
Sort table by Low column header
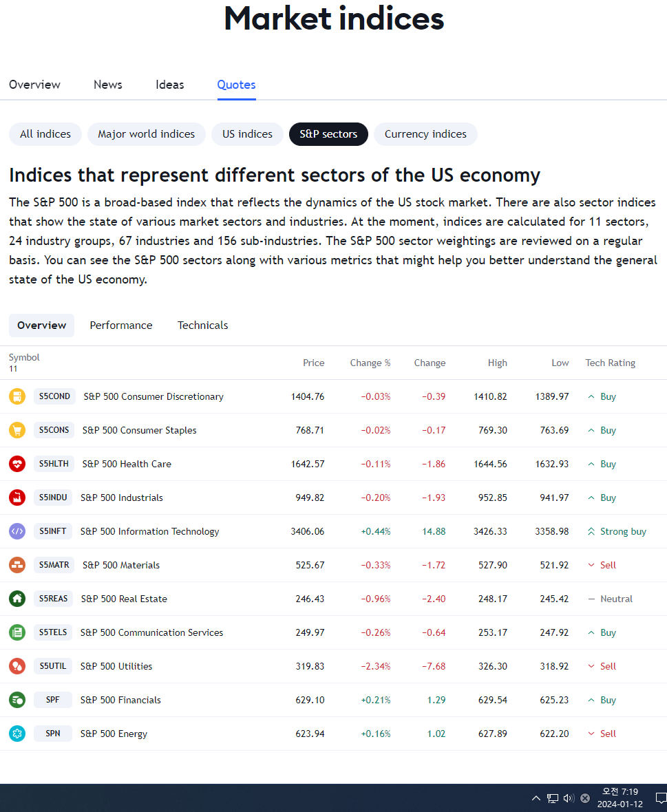pyautogui.click(x=560, y=363)
